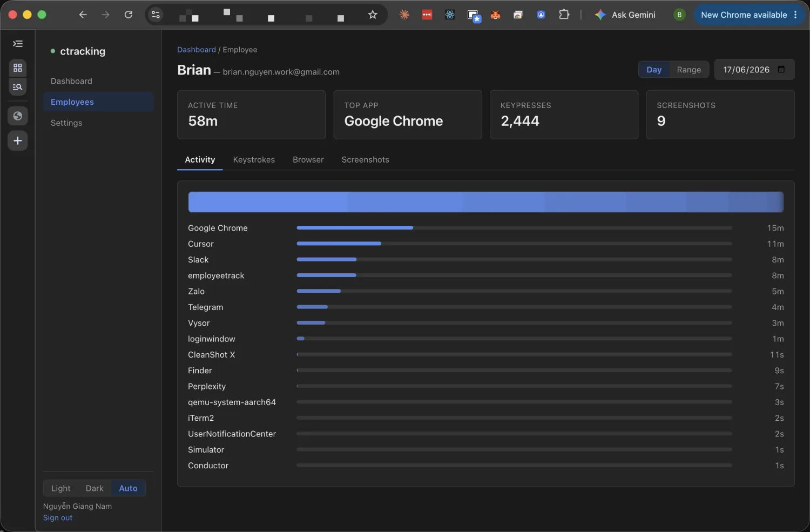Switch to the Browser tab
Screen dimensions: 810x532
tap(308, 160)
